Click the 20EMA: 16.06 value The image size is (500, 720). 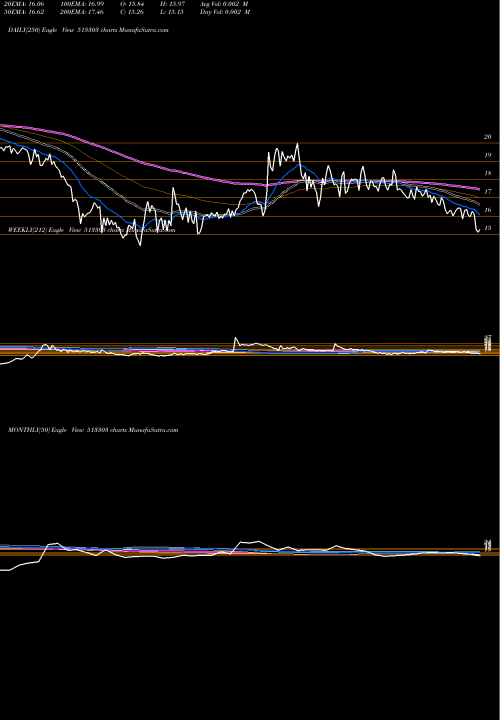point(22,3)
